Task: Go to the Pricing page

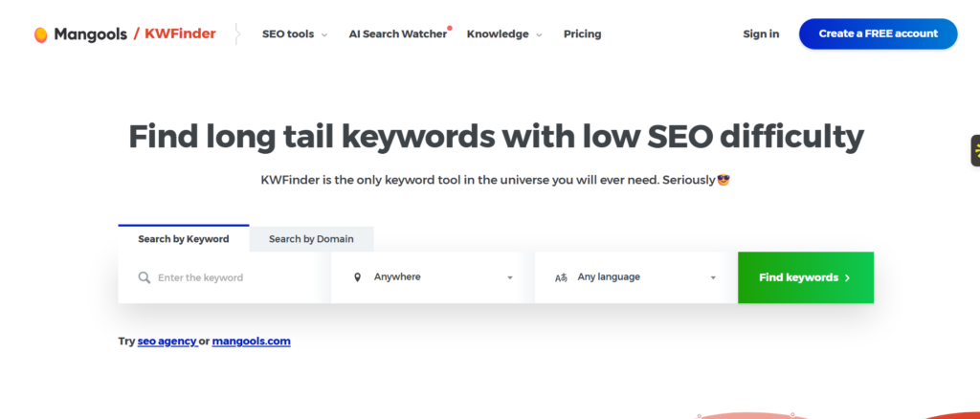Action: click(x=582, y=34)
